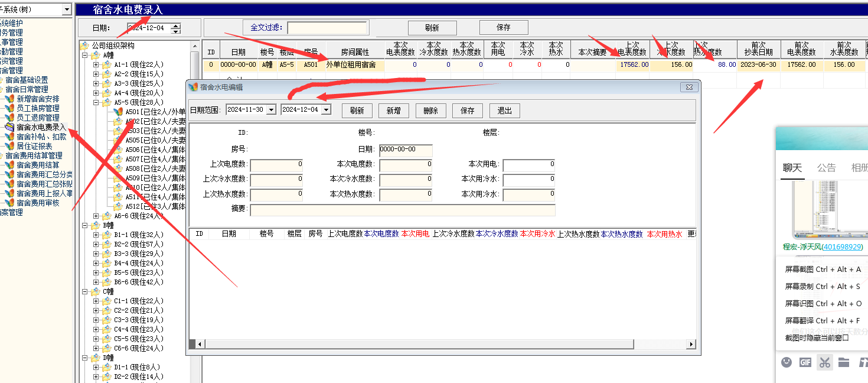Click the scissors screenshot icon in chat

point(825,362)
